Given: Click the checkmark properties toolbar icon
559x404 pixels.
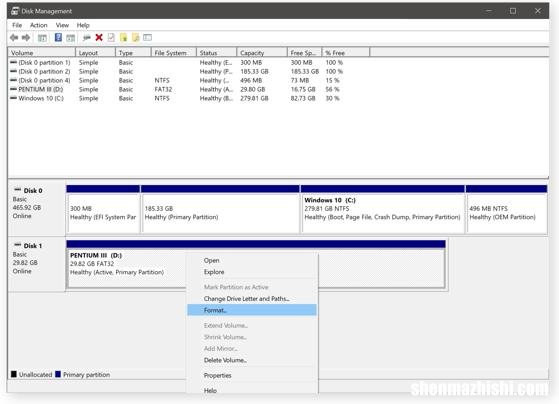Looking at the screenshot, I should [x=111, y=37].
